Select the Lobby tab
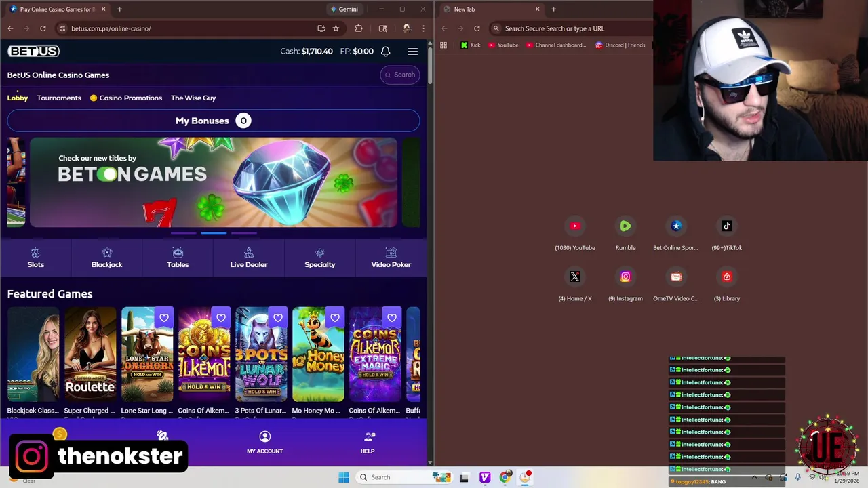 (18, 98)
